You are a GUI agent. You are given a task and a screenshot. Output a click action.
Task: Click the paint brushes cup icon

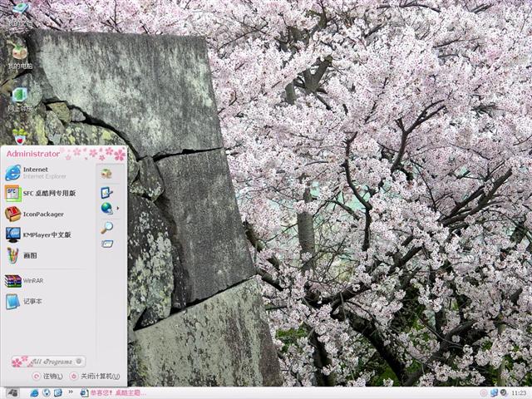point(13,255)
